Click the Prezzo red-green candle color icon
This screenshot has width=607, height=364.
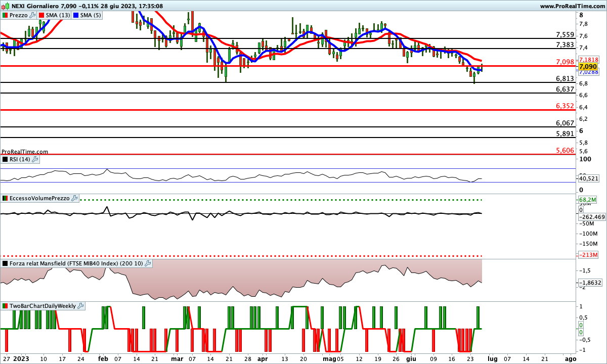(x=5, y=16)
